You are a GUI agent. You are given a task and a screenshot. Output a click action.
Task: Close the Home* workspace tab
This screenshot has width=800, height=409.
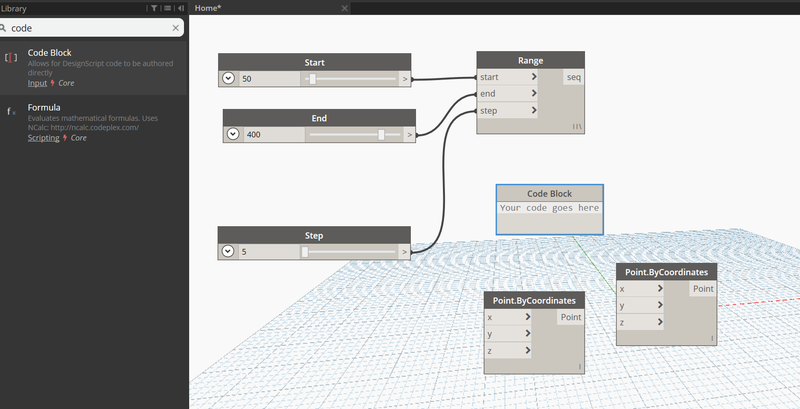[x=344, y=8]
